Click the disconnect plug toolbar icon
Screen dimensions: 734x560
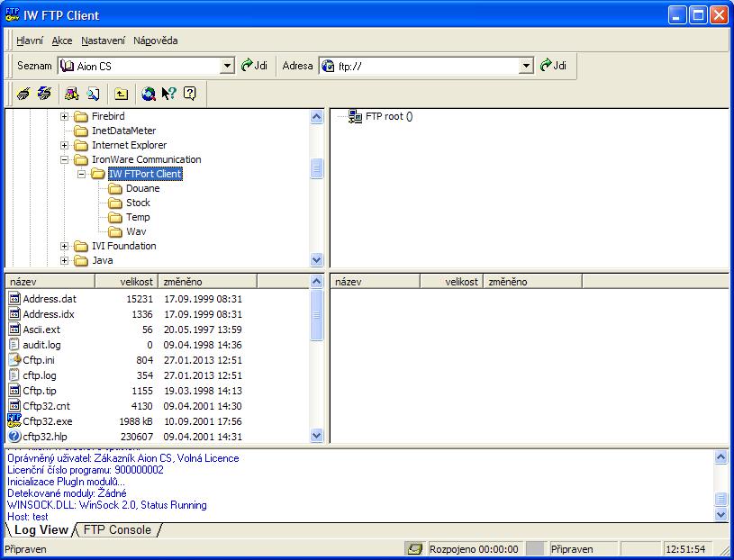(44, 94)
